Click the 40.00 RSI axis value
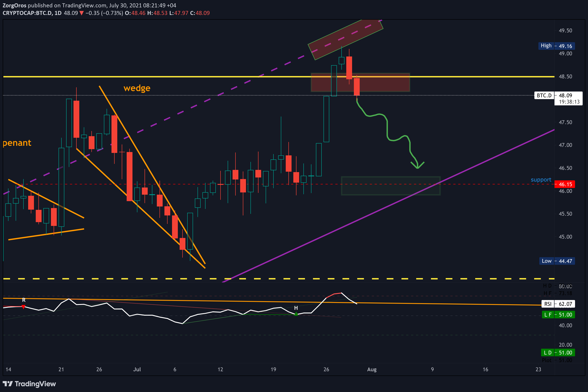The width and height of the screenshot is (588, 392). (565, 325)
